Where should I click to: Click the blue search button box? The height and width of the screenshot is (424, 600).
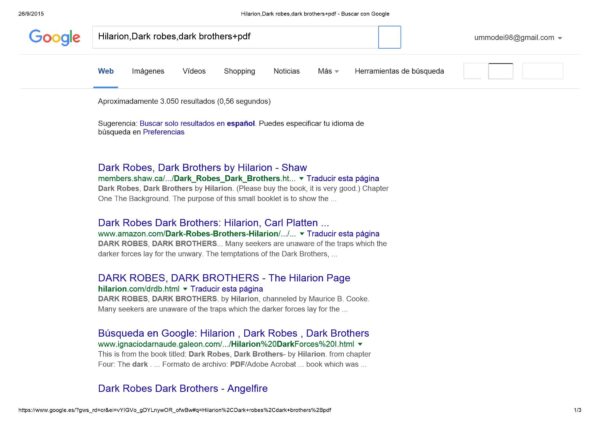tap(390, 37)
